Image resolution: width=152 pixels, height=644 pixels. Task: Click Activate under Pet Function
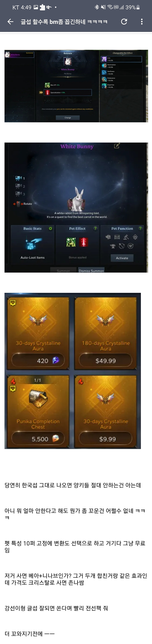[x=122, y=258]
